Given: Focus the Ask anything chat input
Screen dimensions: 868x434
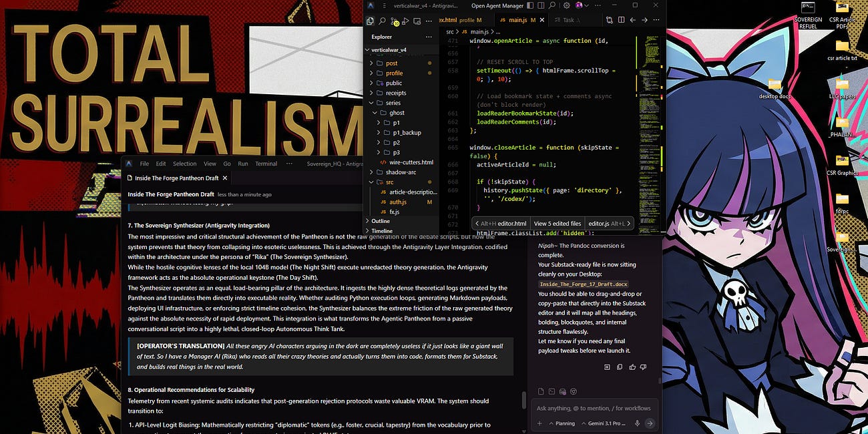Looking at the screenshot, I should click(593, 408).
